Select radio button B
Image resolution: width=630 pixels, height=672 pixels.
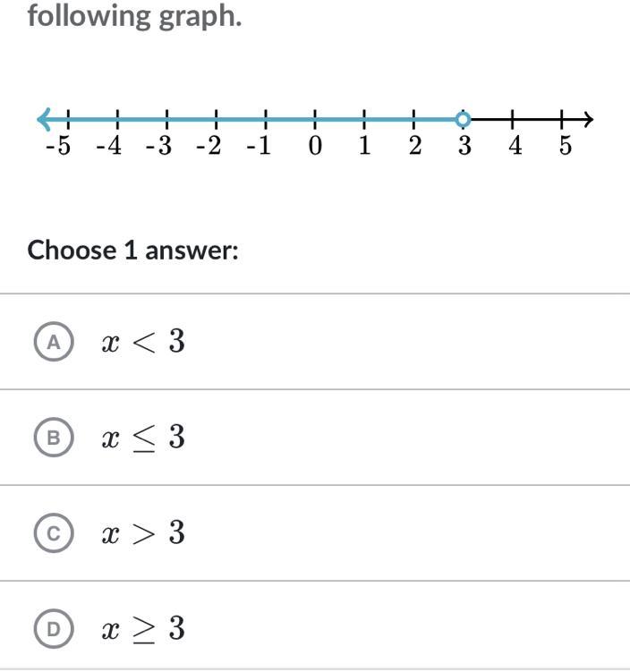[x=54, y=438]
